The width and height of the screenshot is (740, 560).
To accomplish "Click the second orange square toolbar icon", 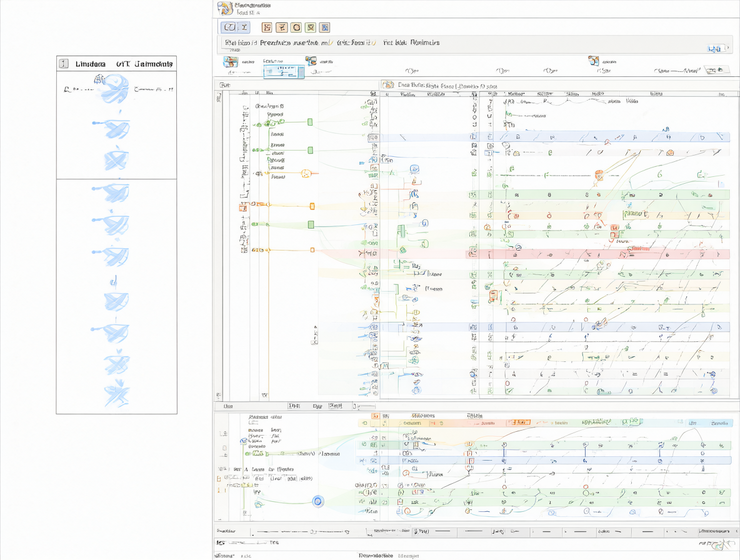I will [282, 27].
